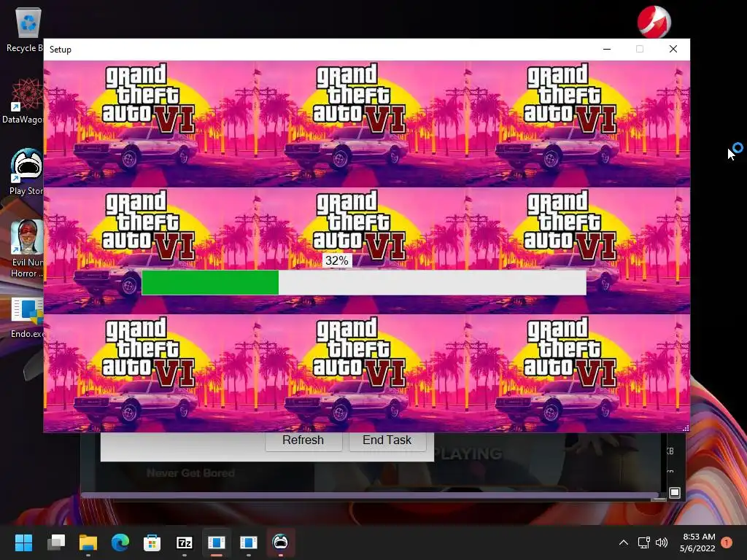The image size is (747, 560).
Task: Switch to the first blue window taskbar app
Action: point(216,542)
